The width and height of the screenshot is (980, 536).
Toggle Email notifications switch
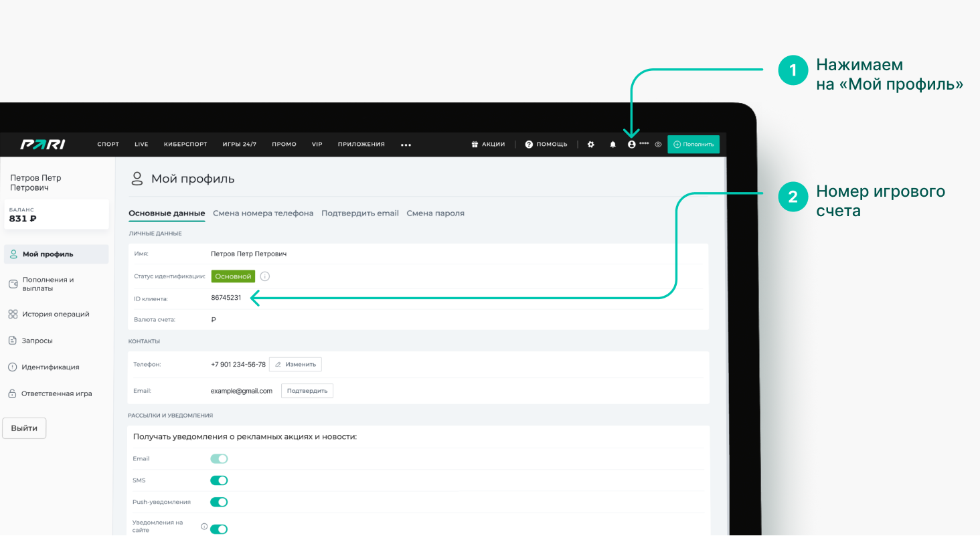point(219,458)
